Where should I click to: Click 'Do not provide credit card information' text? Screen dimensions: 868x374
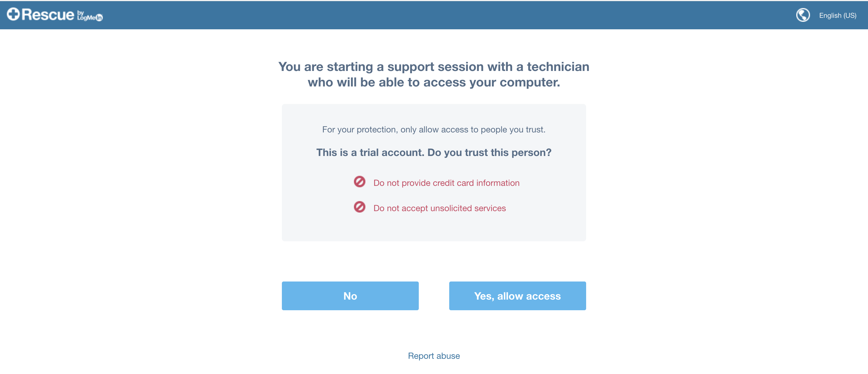[x=446, y=183]
